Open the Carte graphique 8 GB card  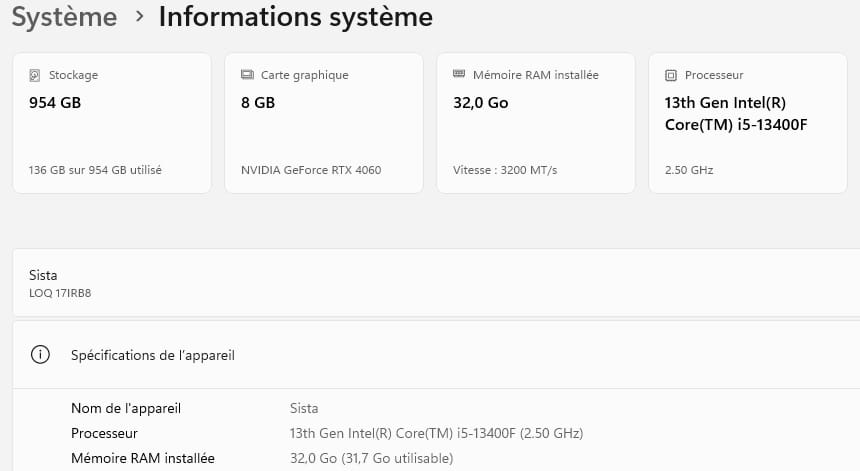[323, 122]
